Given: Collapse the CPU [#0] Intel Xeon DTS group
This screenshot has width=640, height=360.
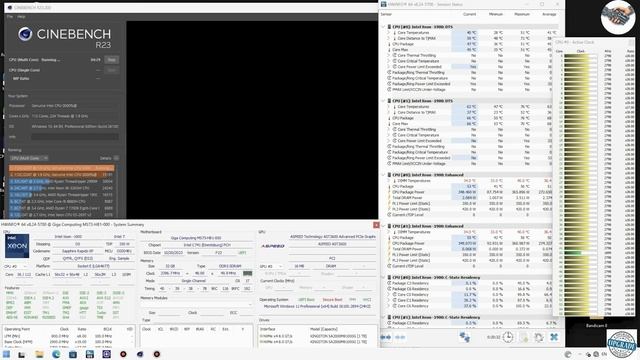Looking at the screenshot, I should [x=384, y=27].
